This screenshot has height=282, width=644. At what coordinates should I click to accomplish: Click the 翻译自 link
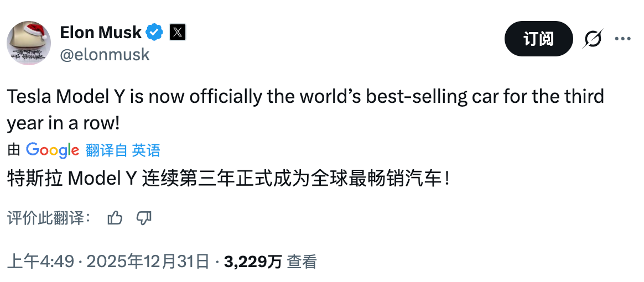click(106, 150)
